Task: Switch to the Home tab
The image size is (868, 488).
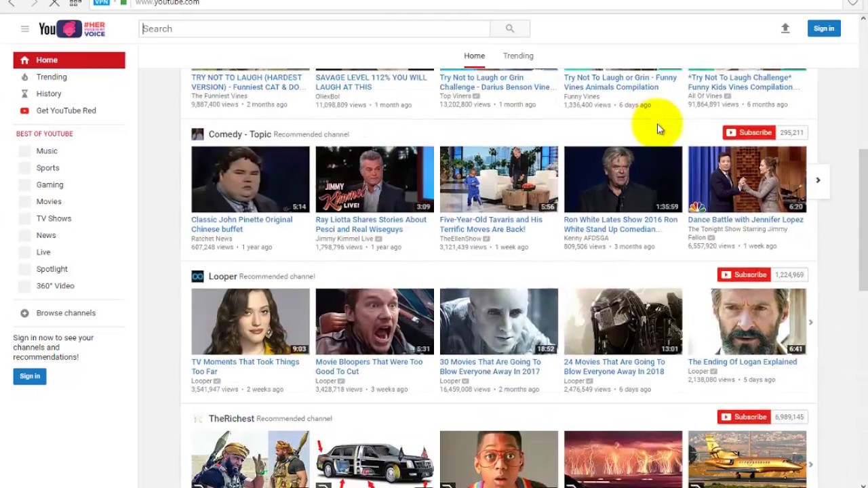Action: 474,56
